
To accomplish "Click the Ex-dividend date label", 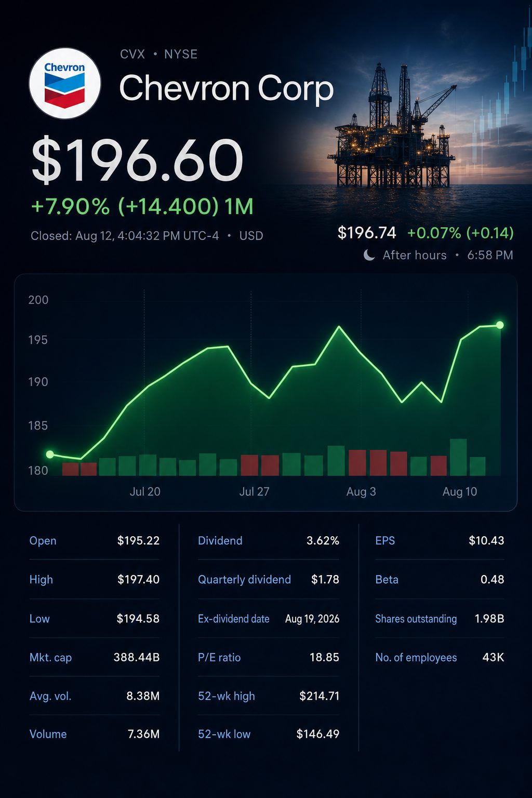I will 233,619.
